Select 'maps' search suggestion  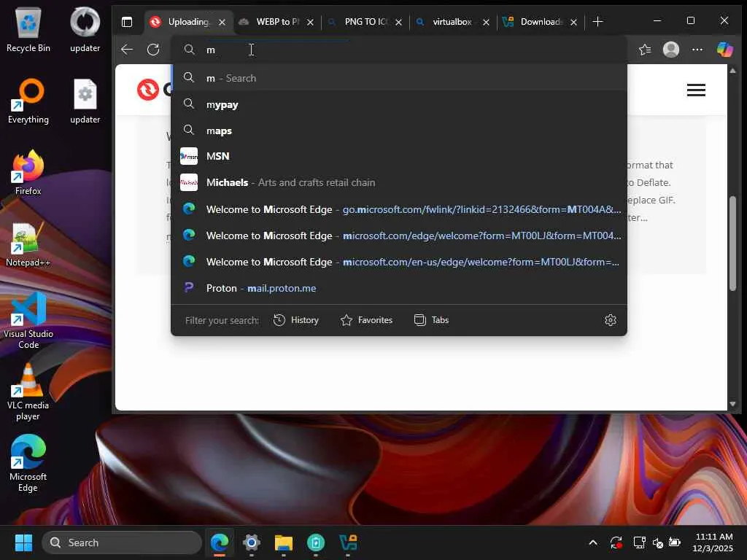point(399,131)
